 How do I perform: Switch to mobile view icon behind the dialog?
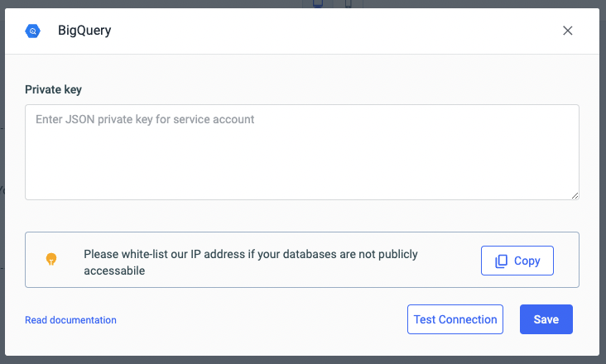coord(349,3)
